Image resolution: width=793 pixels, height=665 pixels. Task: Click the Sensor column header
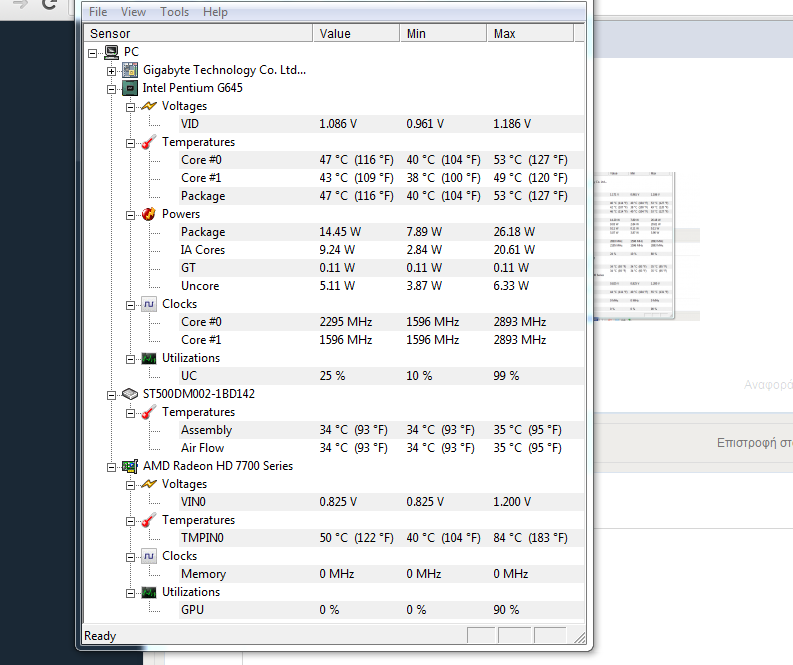[198, 33]
